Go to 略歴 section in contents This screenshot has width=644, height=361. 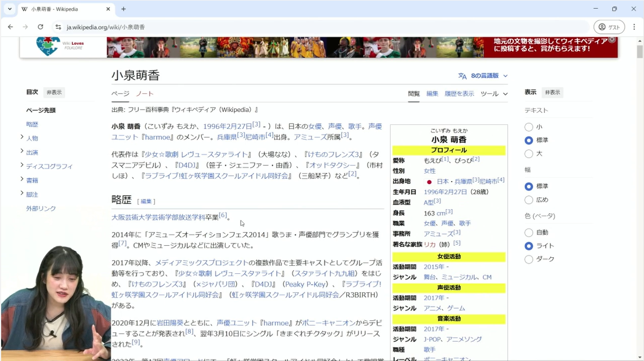(x=32, y=124)
